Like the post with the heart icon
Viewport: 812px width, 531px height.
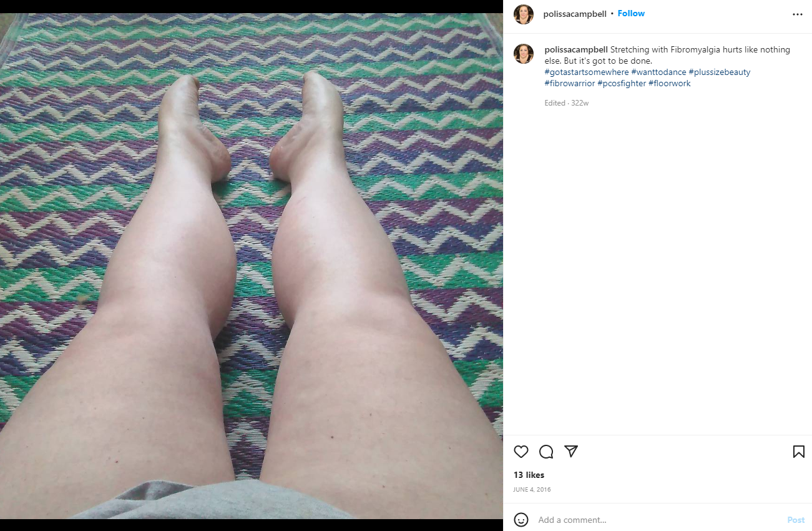(521, 452)
